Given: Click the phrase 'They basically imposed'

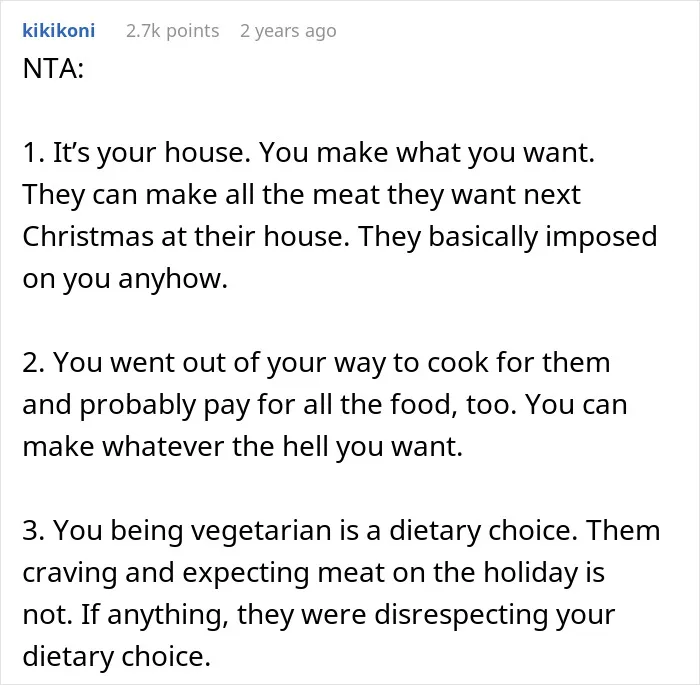Looking at the screenshot, I should point(508,237).
